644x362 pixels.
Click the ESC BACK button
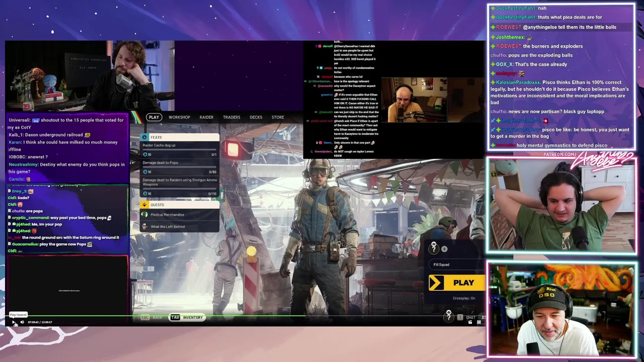(151, 317)
